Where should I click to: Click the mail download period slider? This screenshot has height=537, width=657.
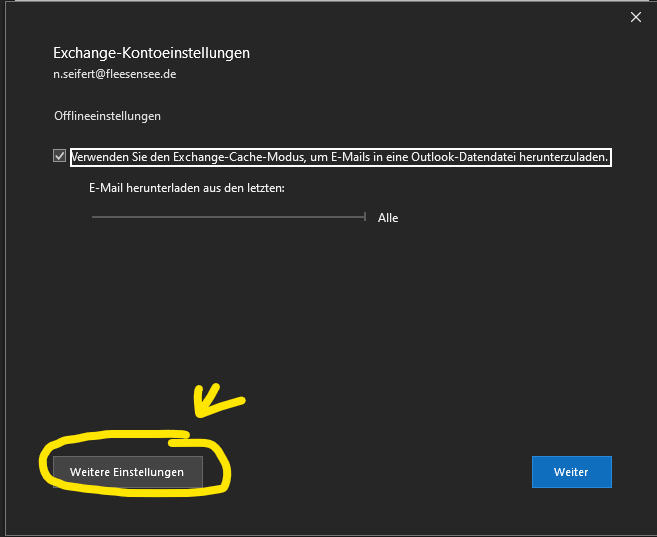pyautogui.click(x=229, y=217)
